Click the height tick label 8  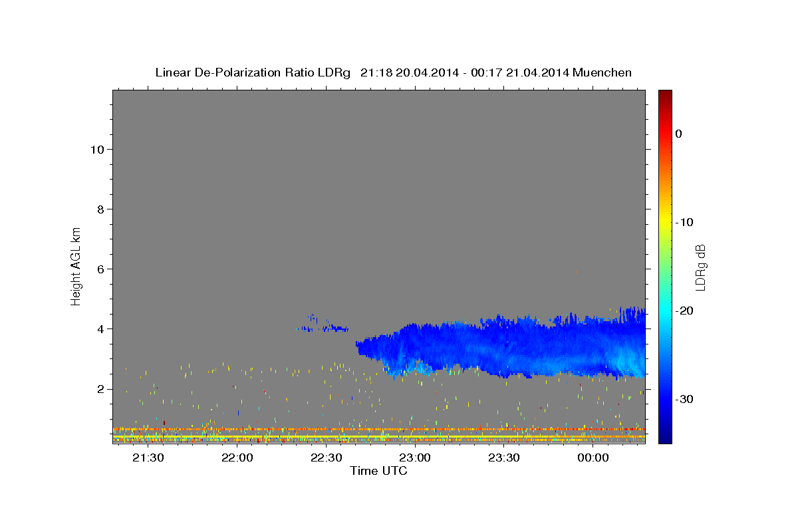[x=99, y=209]
